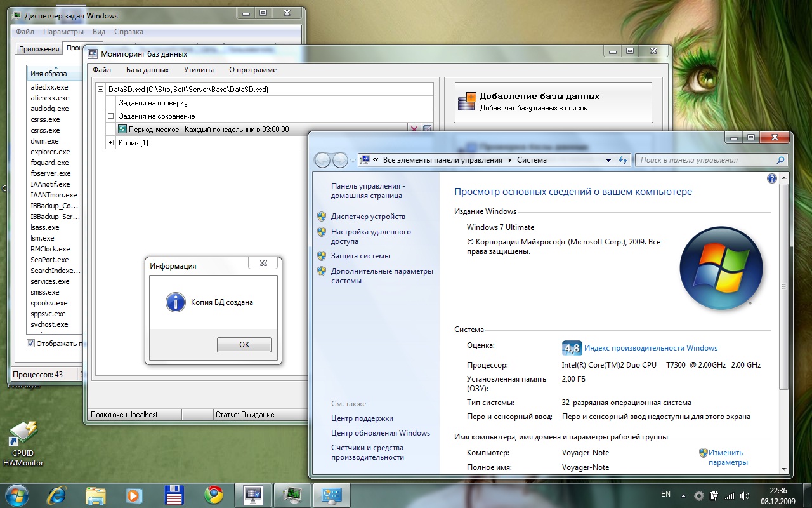
Task: Click the 4,8 performance rating badge
Action: click(x=572, y=348)
